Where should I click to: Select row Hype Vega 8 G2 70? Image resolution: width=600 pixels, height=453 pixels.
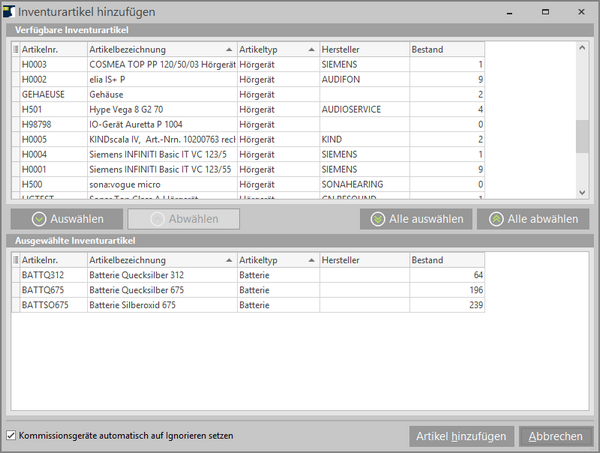160,109
